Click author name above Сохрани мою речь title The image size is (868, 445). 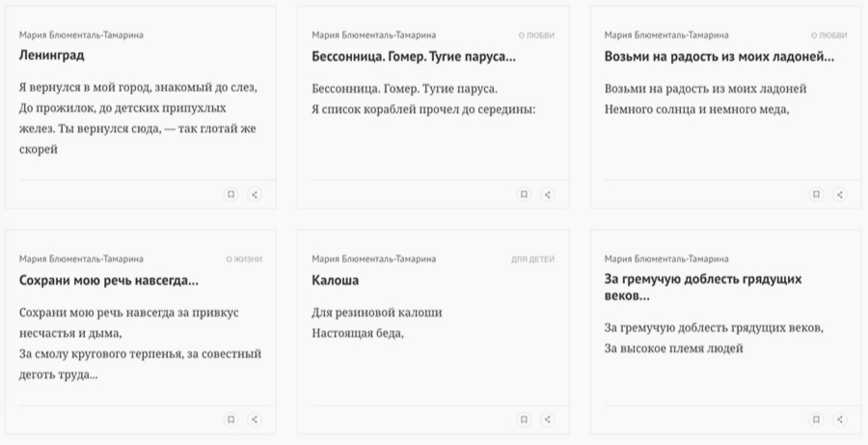point(81,259)
